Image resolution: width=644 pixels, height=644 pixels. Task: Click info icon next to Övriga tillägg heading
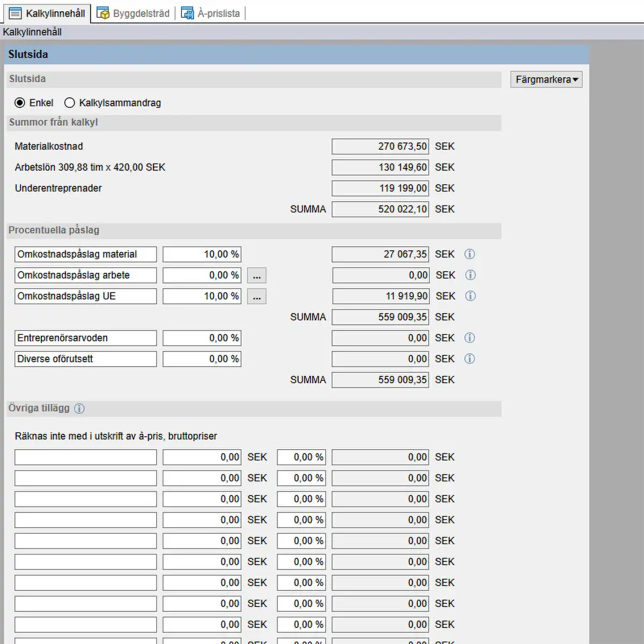[x=79, y=408]
